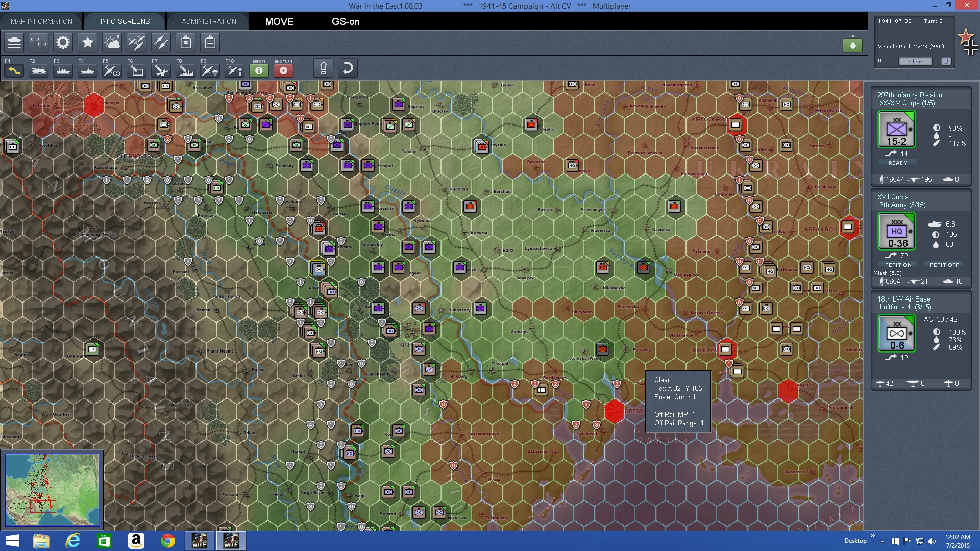
Task: Click the small 0 button beside Clear
Action: [x=946, y=61]
